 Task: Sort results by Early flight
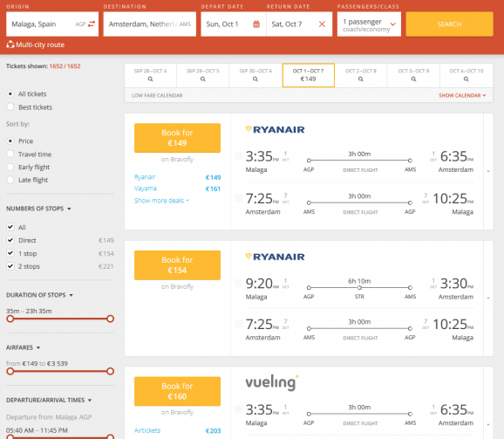point(10,167)
